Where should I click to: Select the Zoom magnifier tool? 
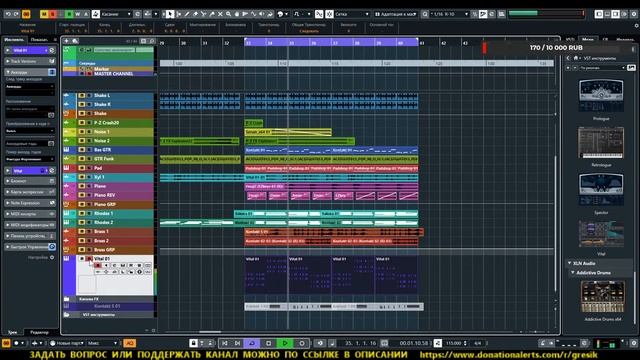click(228, 14)
